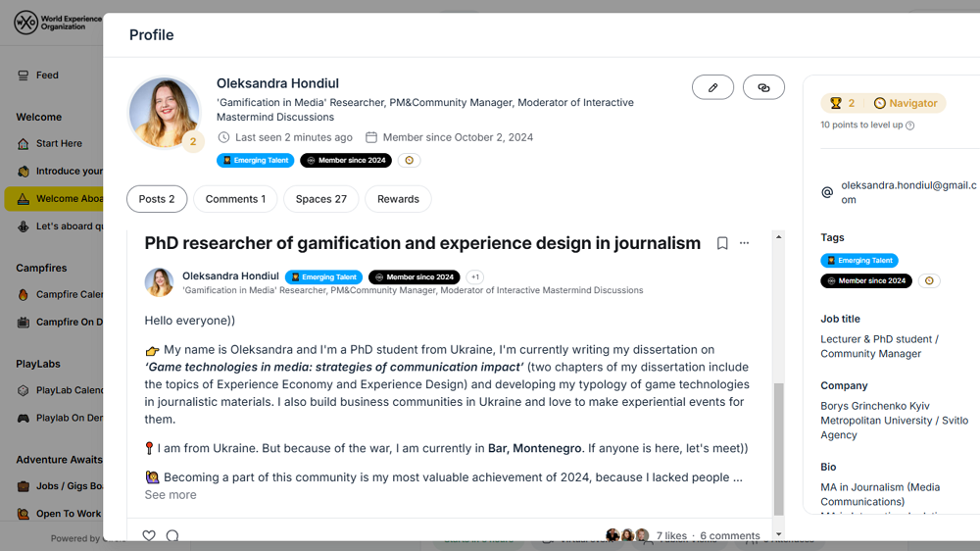This screenshot has width=980, height=551.
Task: Open Feed in the left sidebar
Action: 47,75
